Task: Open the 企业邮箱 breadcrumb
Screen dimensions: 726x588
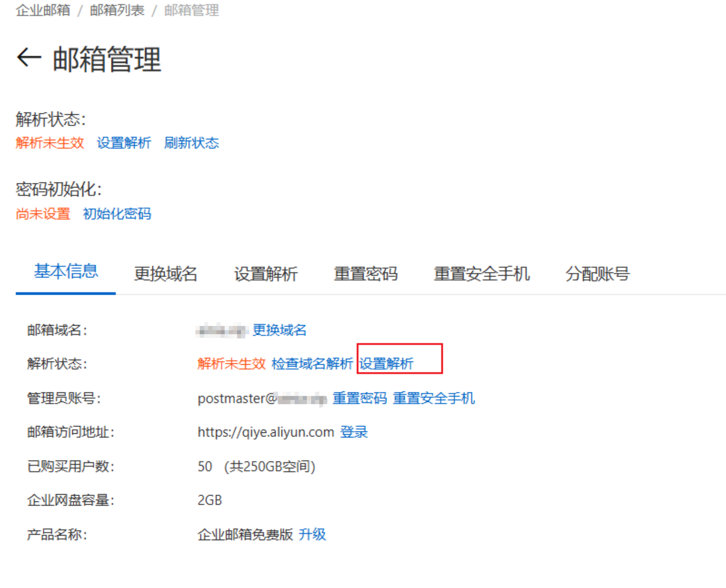Action: tap(43, 10)
